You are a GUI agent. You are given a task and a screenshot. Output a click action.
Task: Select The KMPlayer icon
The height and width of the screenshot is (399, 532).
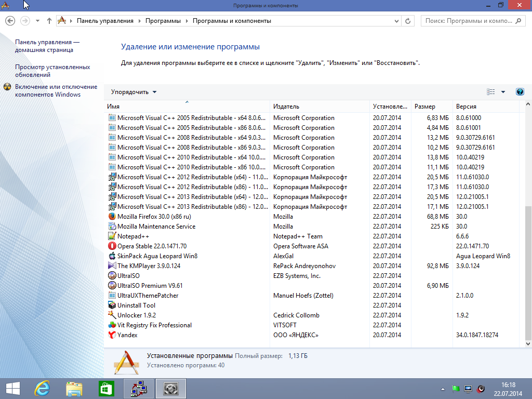point(112,265)
